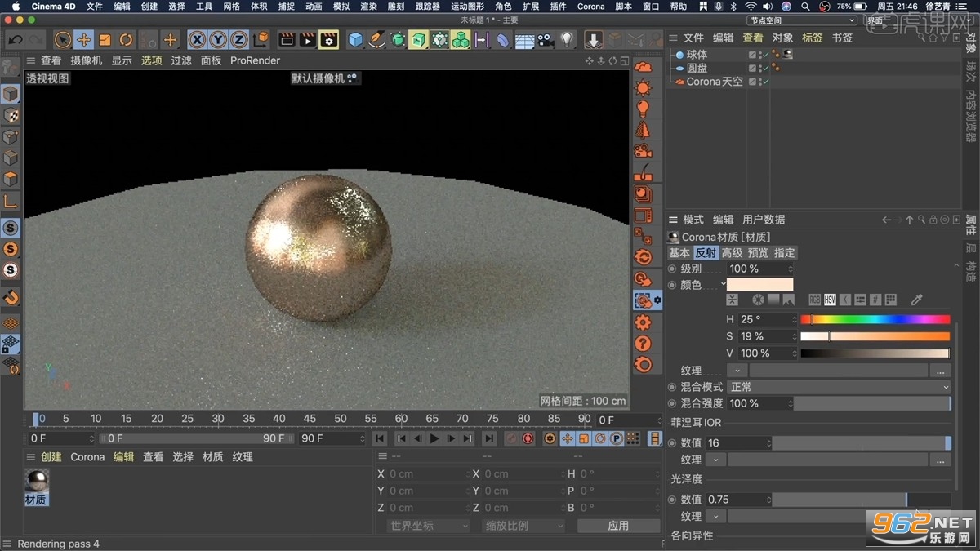The image size is (980, 551).
Task: Click the Corona camera icon
Action: [x=644, y=152]
